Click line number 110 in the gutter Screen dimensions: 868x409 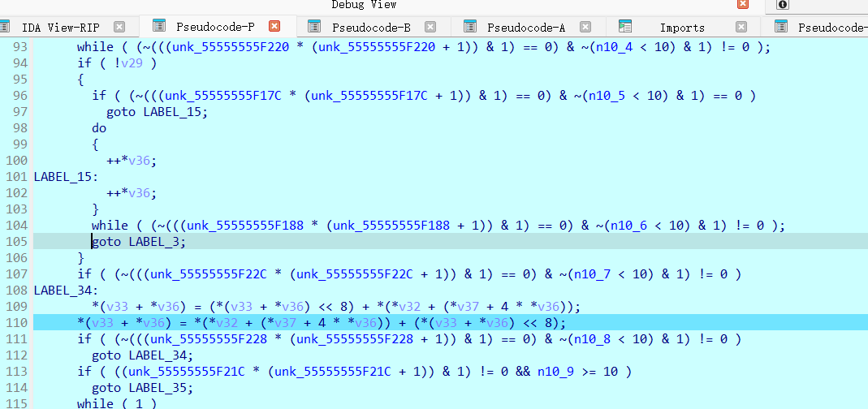point(17,323)
